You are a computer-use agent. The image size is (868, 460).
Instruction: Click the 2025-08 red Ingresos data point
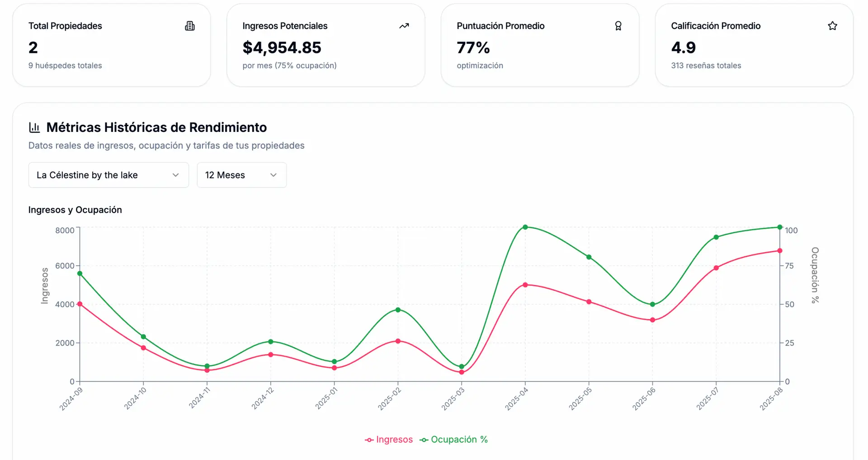[x=779, y=251]
